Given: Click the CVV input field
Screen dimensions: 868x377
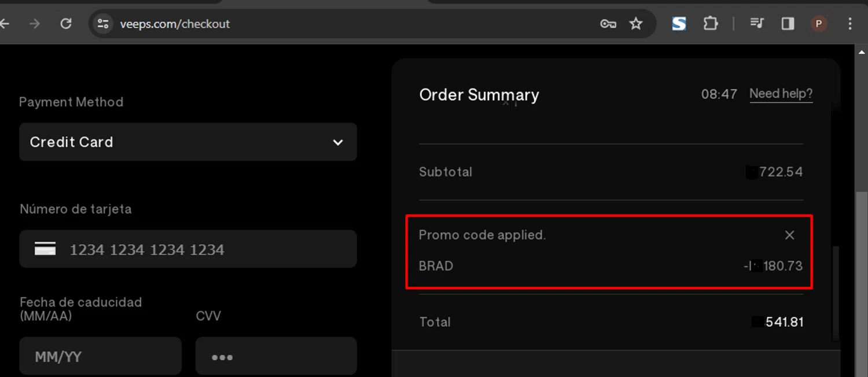Looking at the screenshot, I should click(276, 356).
